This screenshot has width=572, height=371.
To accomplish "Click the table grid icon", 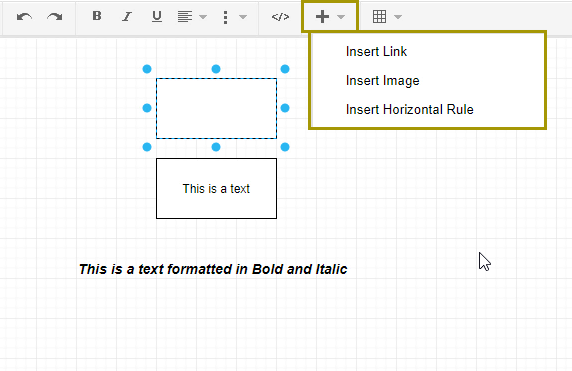I will (x=379, y=17).
